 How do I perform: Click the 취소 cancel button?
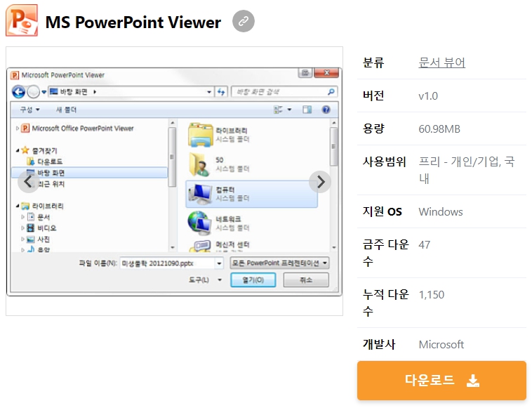(x=306, y=280)
